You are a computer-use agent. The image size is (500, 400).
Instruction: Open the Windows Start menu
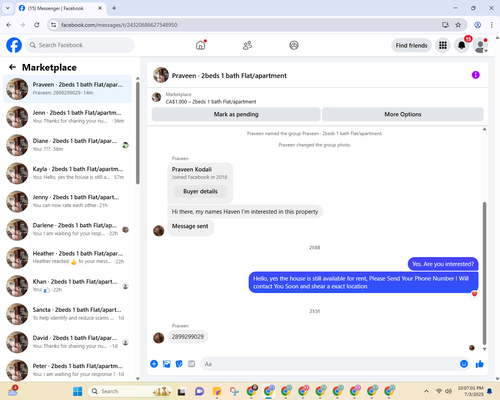78,391
